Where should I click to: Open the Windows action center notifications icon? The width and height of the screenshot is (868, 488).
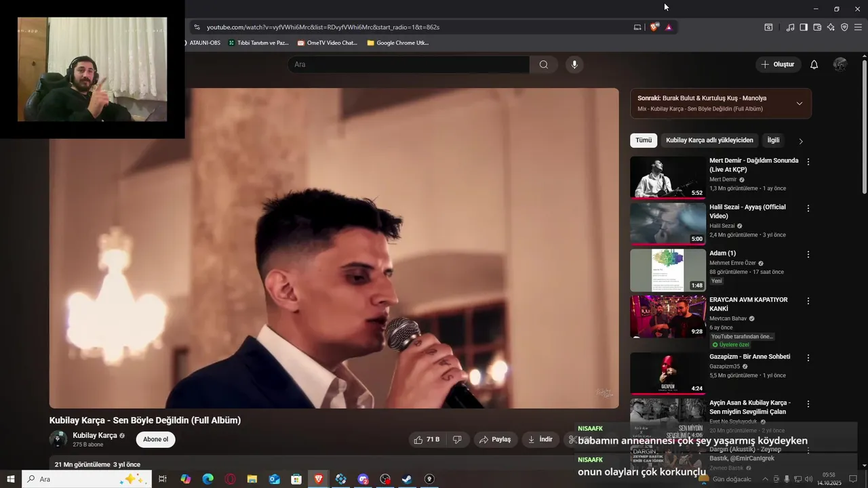point(853,479)
